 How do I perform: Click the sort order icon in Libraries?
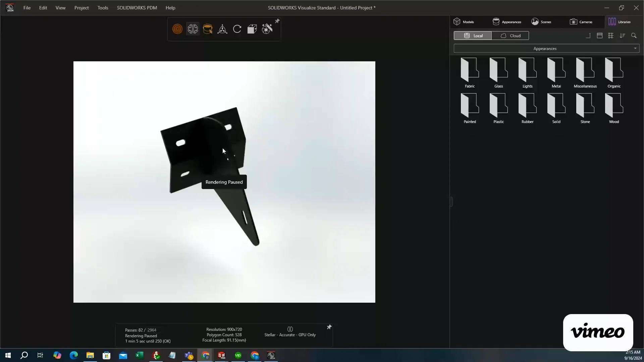[x=623, y=36]
